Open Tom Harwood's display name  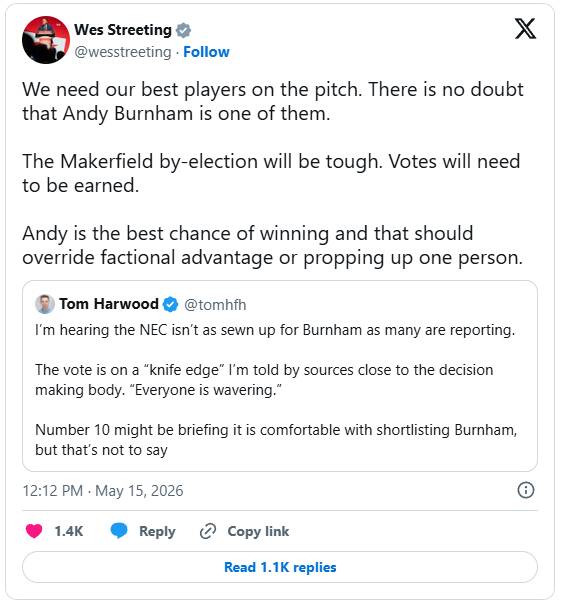click(109, 304)
